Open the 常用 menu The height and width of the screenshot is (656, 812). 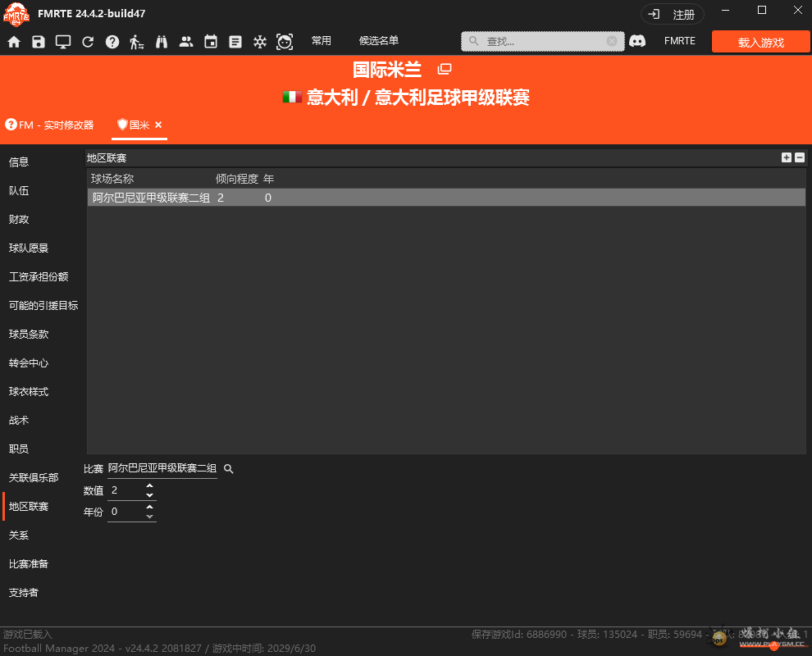(x=321, y=41)
